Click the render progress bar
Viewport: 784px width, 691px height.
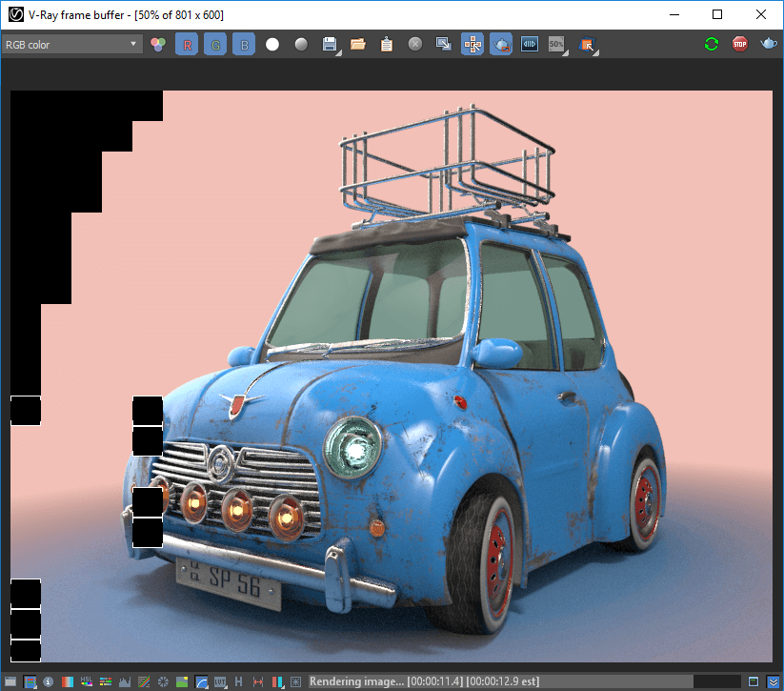[524, 682]
